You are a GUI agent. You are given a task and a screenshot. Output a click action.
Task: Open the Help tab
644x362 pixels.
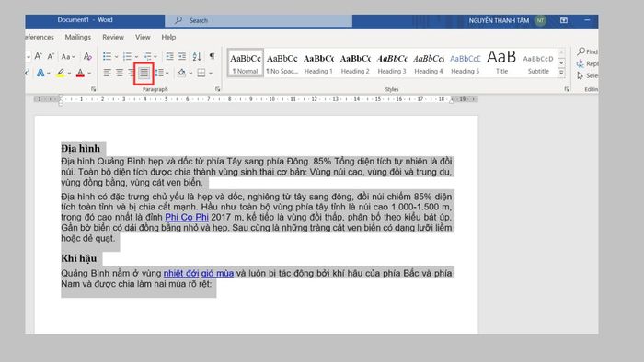[168, 37]
